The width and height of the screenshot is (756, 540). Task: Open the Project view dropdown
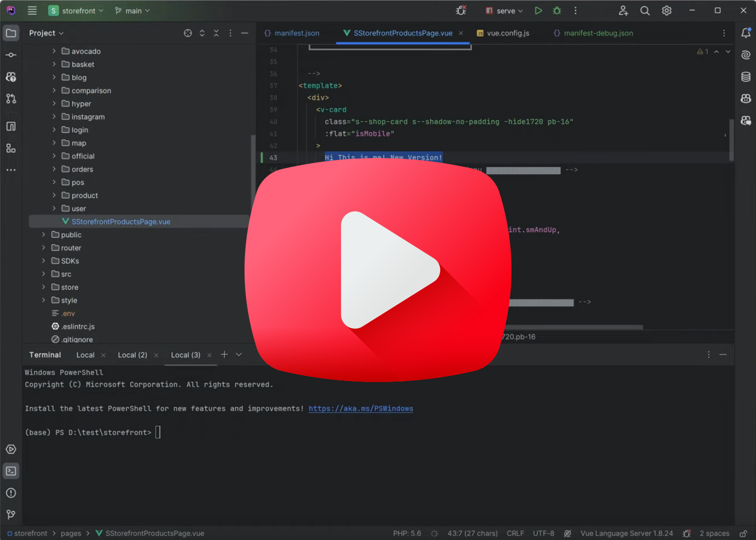46,33
